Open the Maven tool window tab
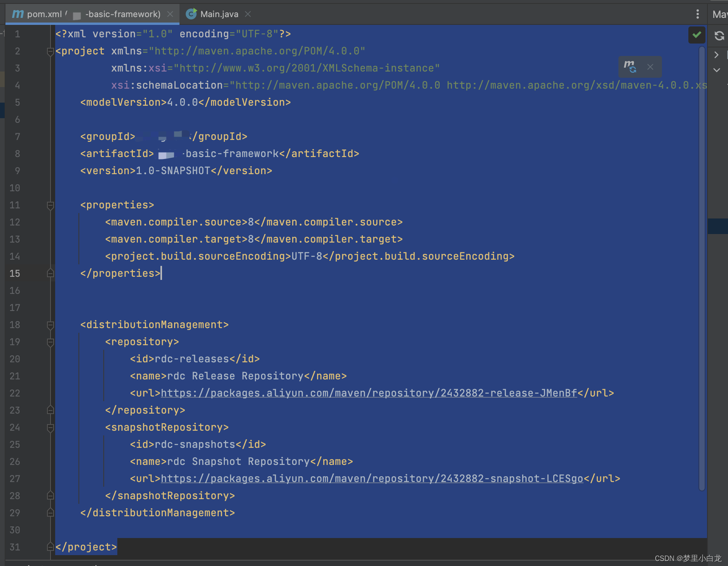This screenshot has width=728, height=566. (x=719, y=14)
